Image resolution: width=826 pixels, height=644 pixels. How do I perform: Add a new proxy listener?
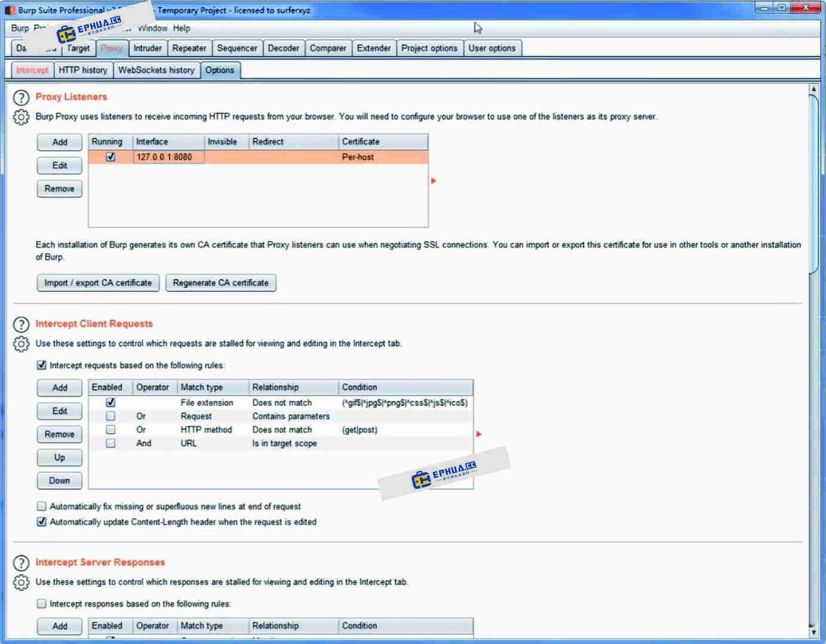[x=60, y=142]
